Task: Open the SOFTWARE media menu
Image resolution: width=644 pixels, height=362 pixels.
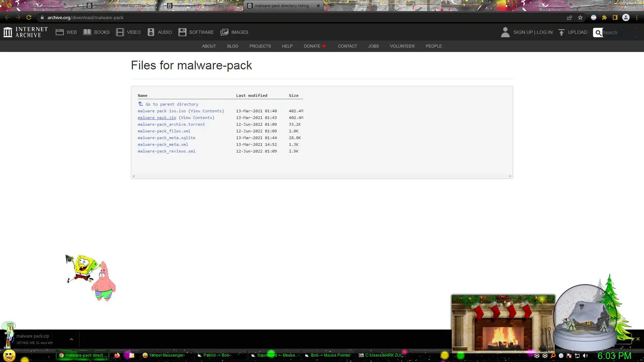Action: click(196, 32)
